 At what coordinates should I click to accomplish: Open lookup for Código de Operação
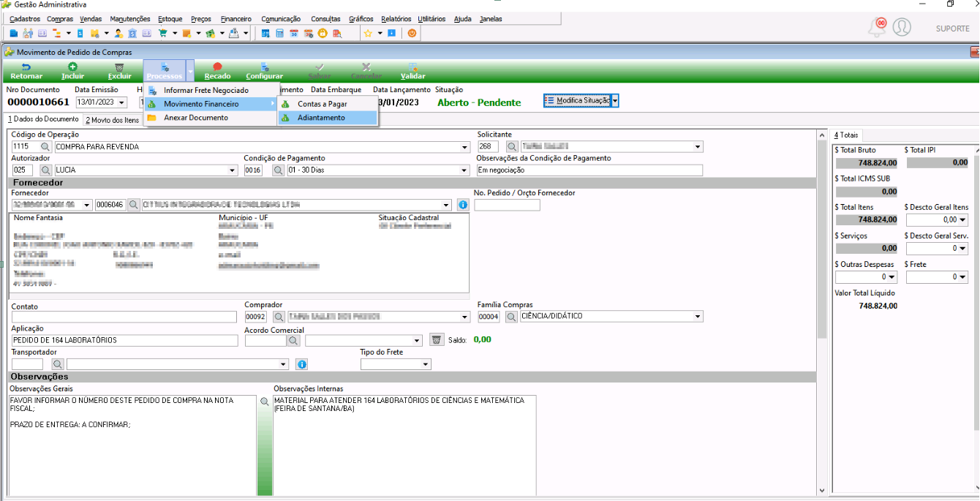pos(45,147)
